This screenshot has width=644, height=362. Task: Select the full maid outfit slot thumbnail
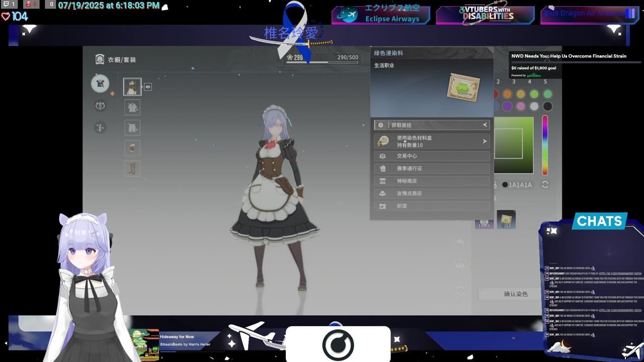[132, 86]
